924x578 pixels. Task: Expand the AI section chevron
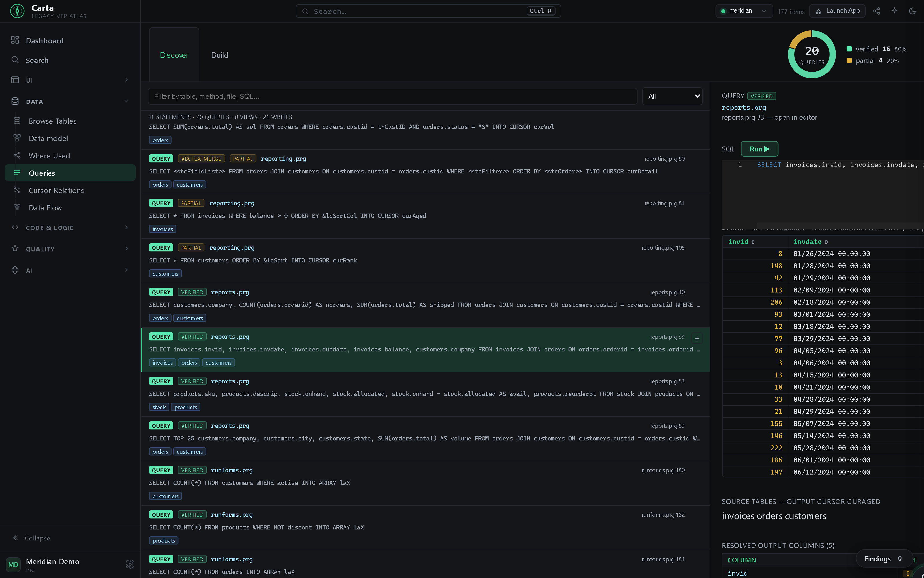click(126, 270)
